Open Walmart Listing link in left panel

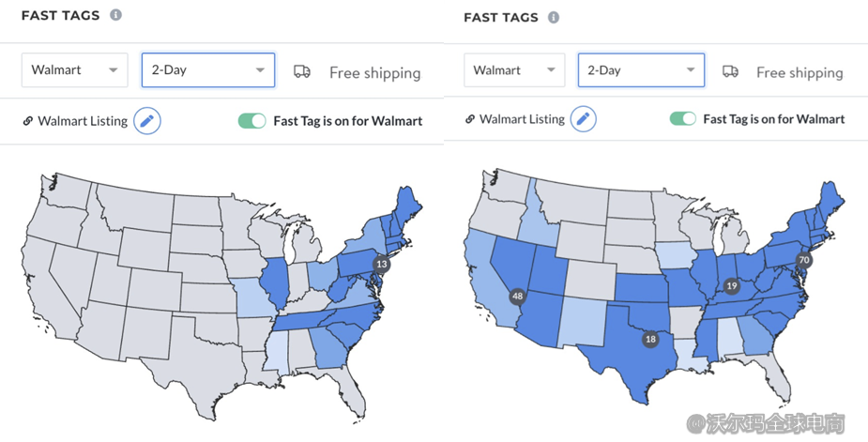click(x=81, y=121)
